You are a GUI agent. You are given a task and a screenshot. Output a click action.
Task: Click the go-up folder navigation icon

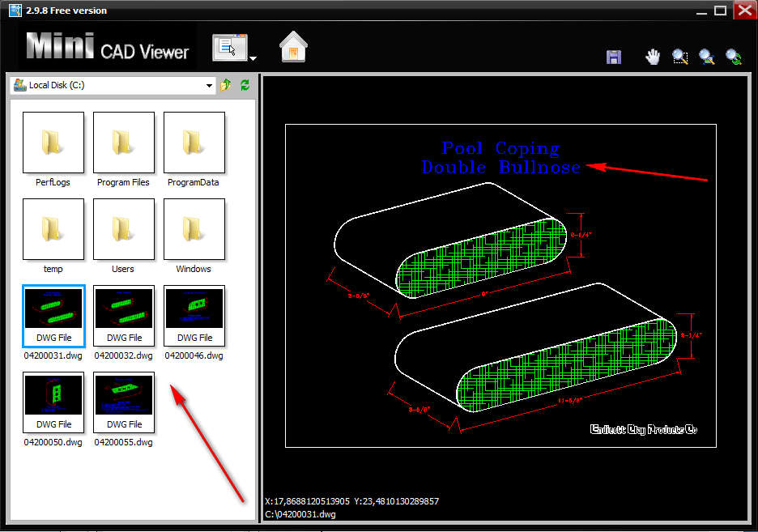click(x=226, y=84)
